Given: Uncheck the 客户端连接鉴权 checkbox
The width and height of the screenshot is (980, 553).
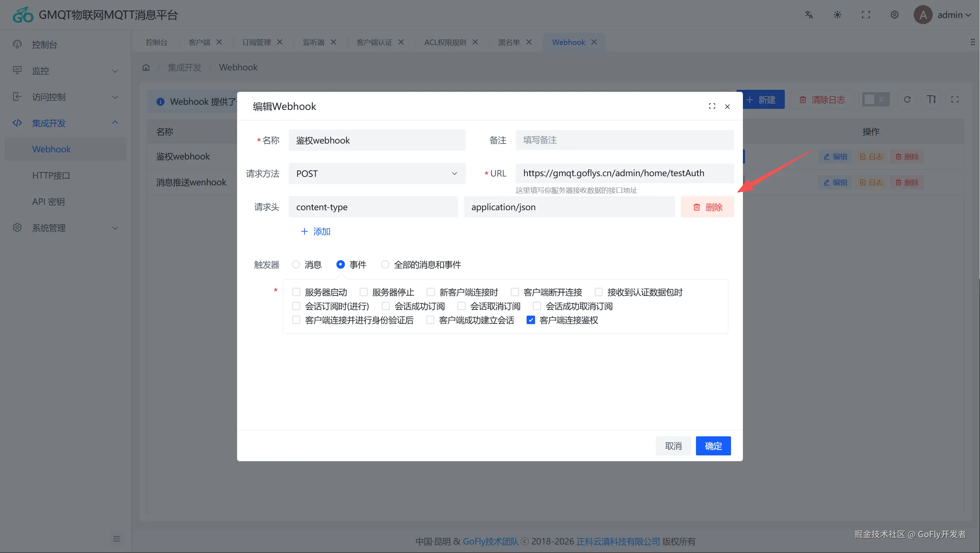Looking at the screenshot, I should click(x=531, y=320).
